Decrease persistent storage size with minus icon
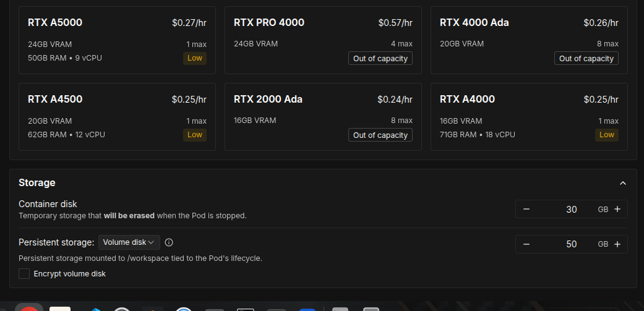 click(526, 244)
